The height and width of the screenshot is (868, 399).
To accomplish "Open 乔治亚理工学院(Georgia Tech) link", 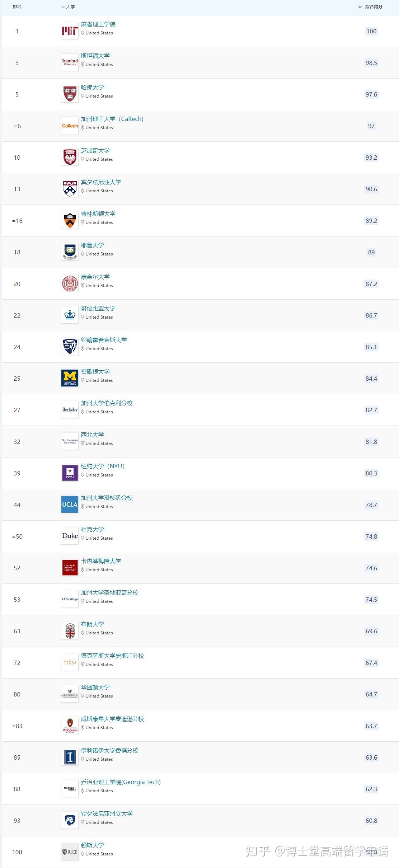I will [121, 782].
